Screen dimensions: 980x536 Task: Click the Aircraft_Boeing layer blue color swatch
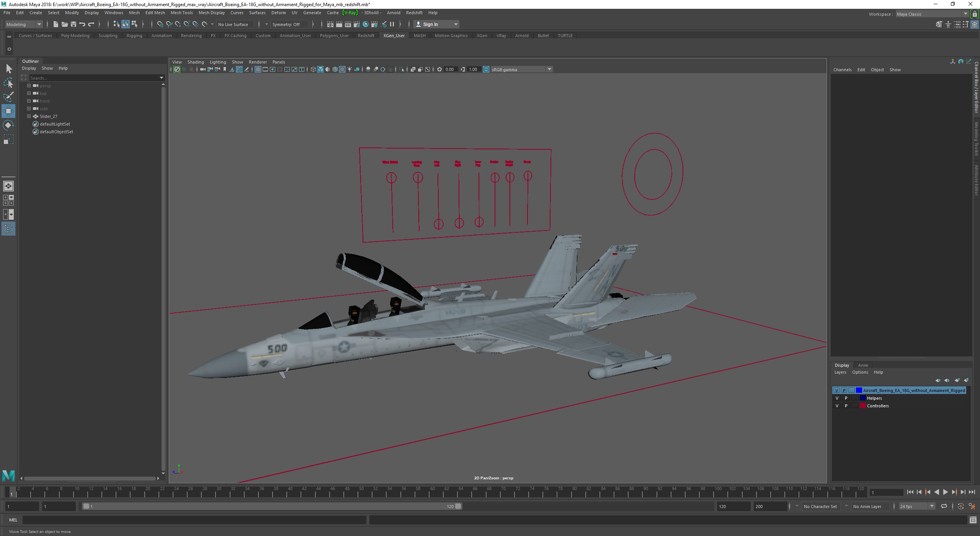coord(859,391)
